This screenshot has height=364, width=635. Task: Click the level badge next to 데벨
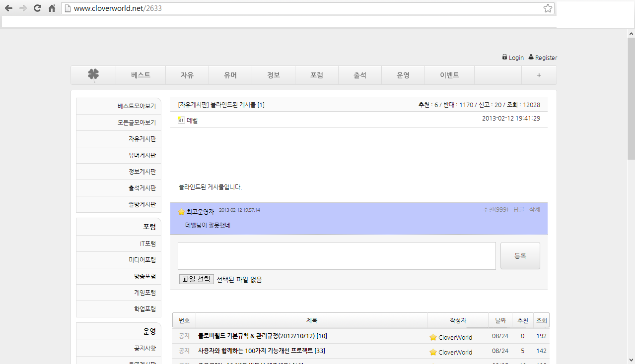click(x=181, y=120)
